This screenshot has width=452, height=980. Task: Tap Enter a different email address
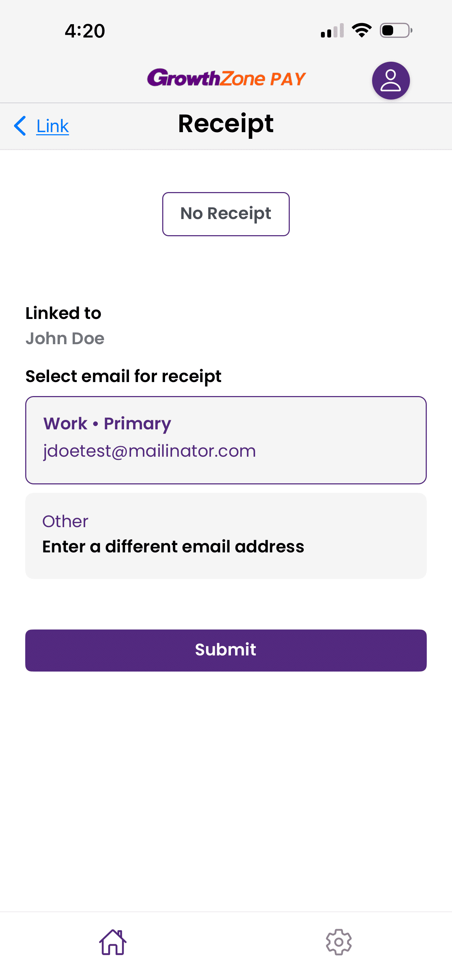tap(173, 547)
